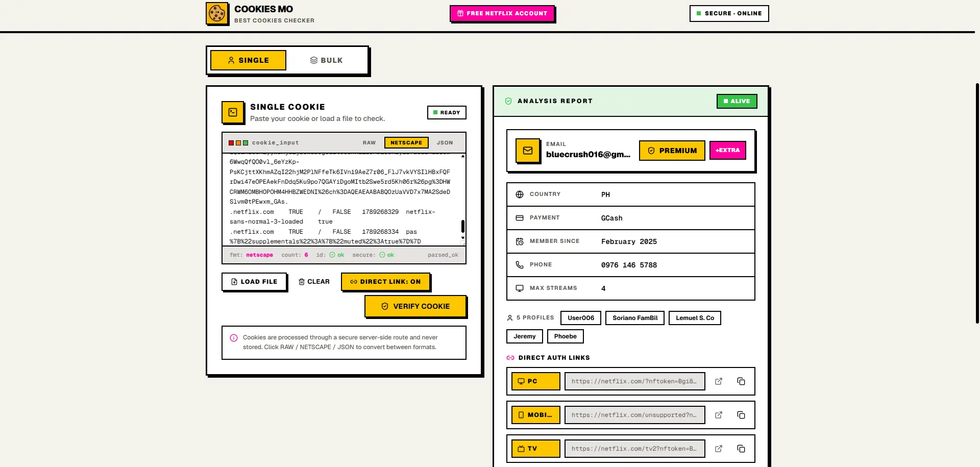Click the Secure Online status badge

pyautogui.click(x=729, y=13)
